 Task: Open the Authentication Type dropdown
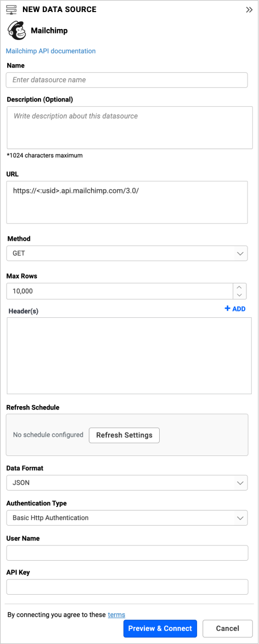[127, 518]
